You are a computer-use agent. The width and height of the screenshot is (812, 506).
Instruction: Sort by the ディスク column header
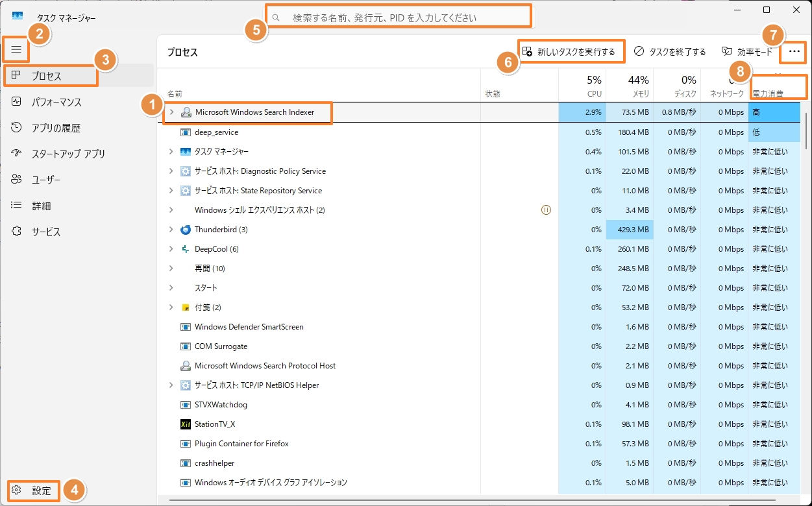(x=677, y=85)
